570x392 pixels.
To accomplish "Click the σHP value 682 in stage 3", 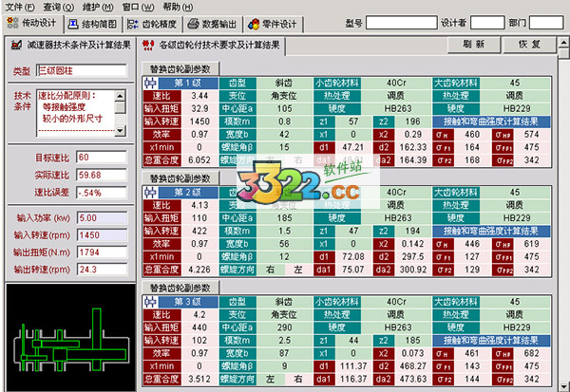I will (531, 353).
